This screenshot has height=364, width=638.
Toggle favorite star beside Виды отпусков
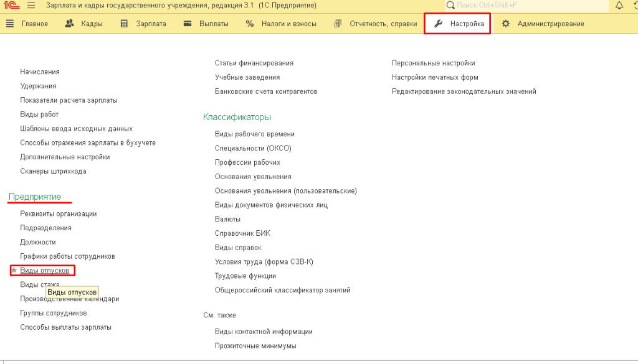pos(14,271)
